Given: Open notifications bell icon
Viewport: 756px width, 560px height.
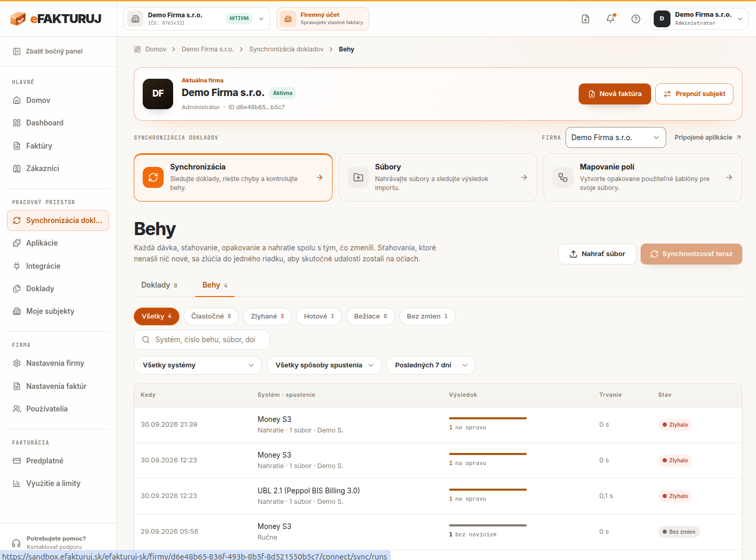Looking at the screenshot, I should coord(610,19).
